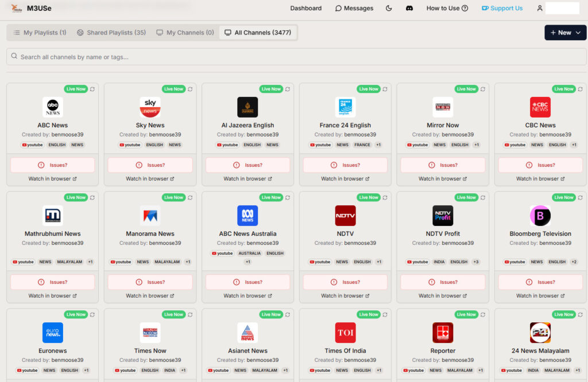588x382 pixels.
Task: Refresh the ABC News channel status
Action: tap(92, 89)
